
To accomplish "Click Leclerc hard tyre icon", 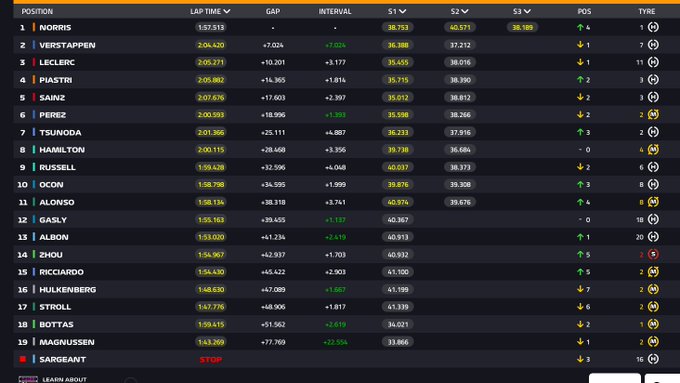I will (653, 62).
